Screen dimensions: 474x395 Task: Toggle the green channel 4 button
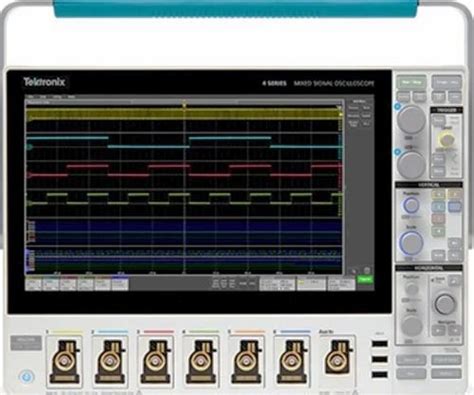(439, 231)
